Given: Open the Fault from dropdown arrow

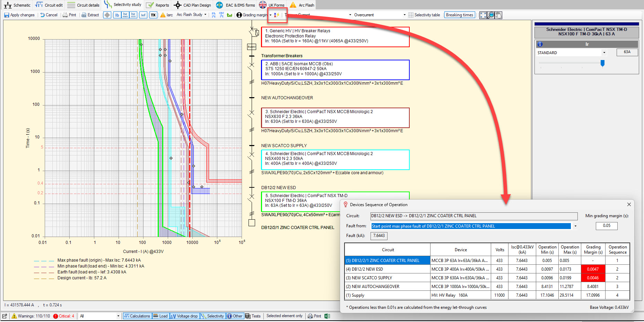Looking at the screenshot, I should pyautogui.click(x=575, y=226).
